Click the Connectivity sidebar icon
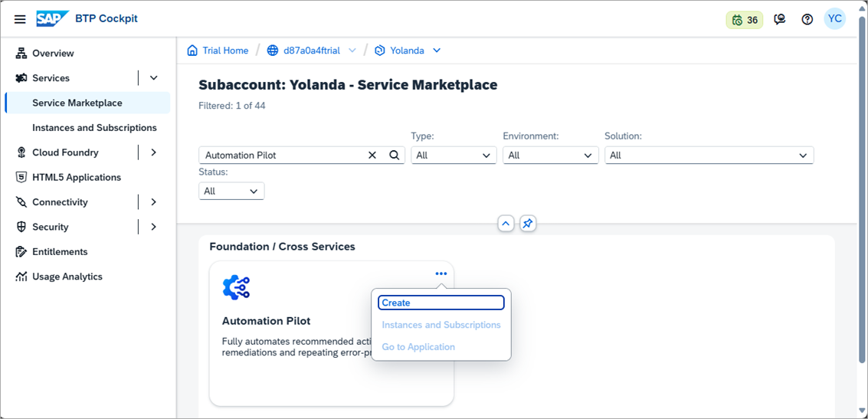 [x=21, y=202]
